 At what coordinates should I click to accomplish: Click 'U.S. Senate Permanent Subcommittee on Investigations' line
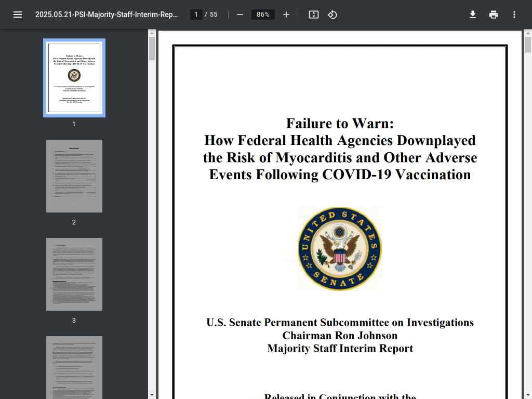click(340, 322)
